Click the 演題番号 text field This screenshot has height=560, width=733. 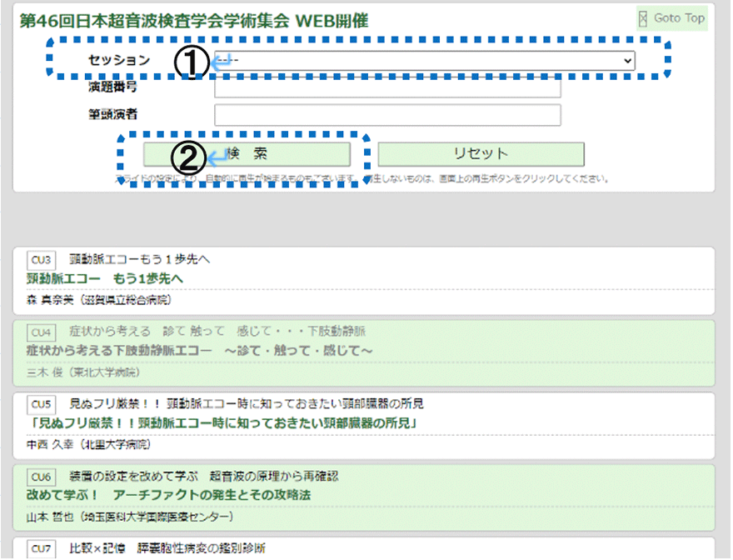pos(387,87)
